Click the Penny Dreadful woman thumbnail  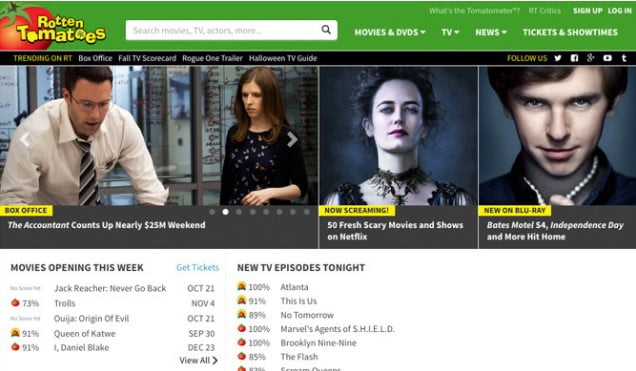pos(399,136)
